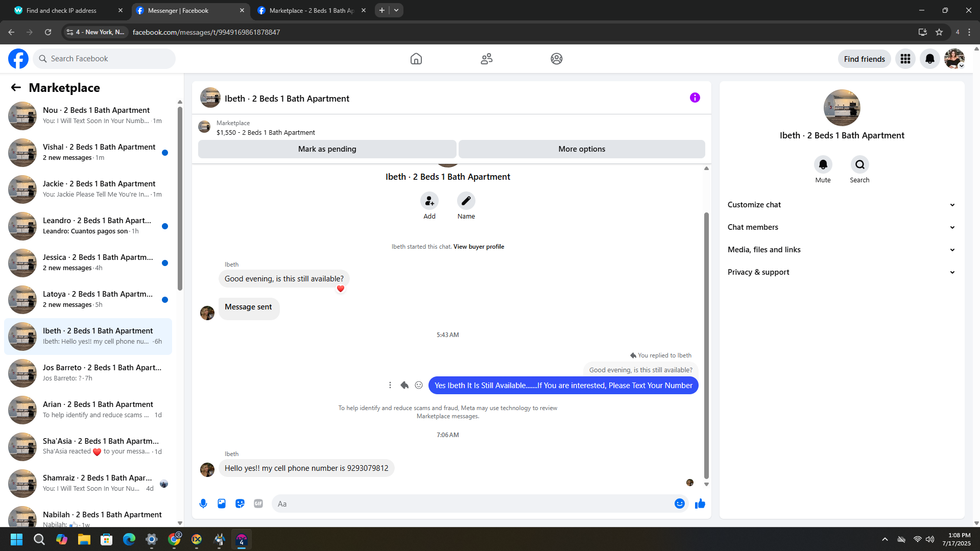Open Latoya's apartment conversation
The image size is (980, 551).
point(88,299)
